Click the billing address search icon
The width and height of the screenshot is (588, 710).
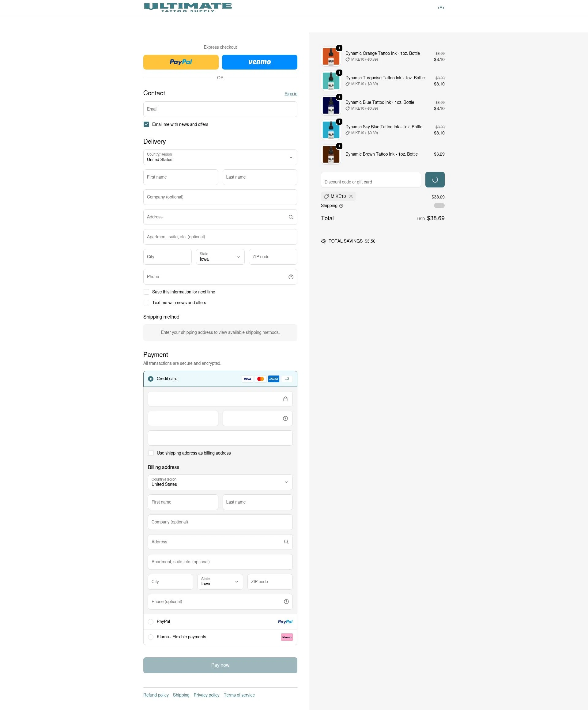click(286, 542)
